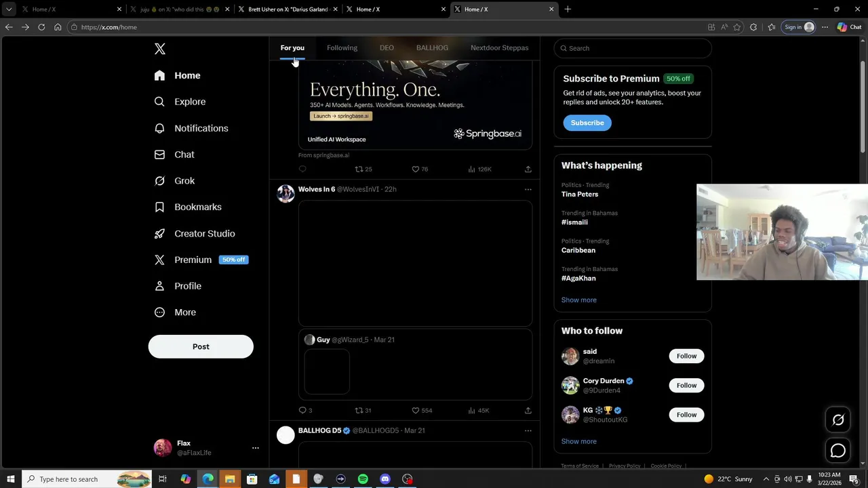Open the More menu in the sidebar

[175, 312]
